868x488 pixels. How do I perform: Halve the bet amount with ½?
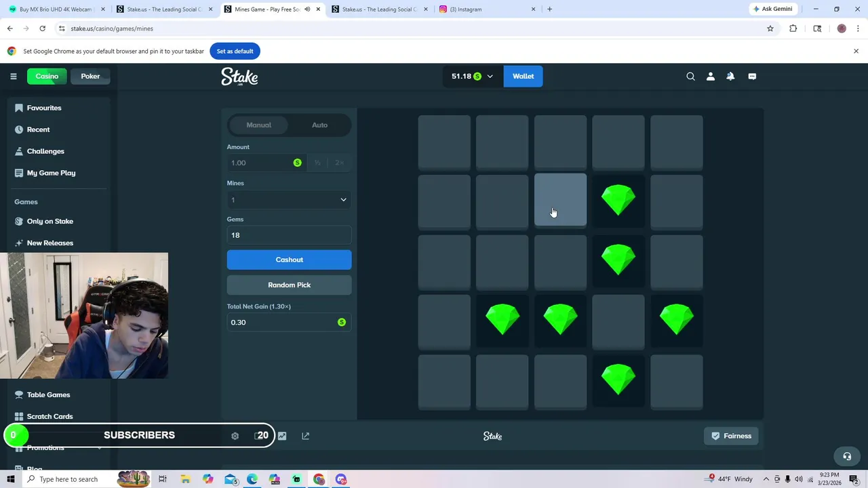coord(317,163)
